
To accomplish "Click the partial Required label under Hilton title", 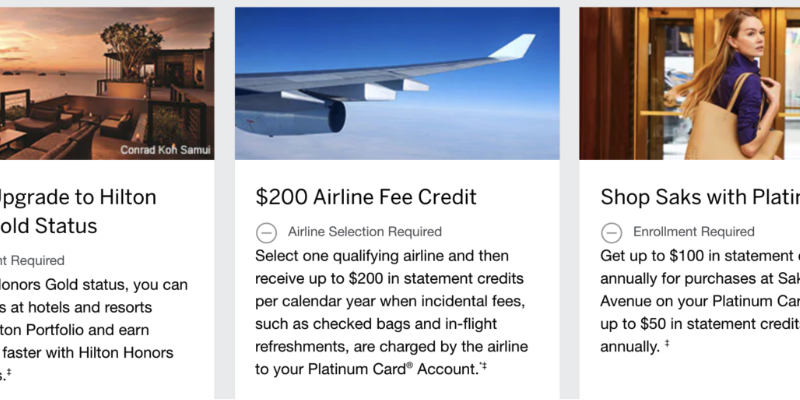I will click(x=32, y=261).
